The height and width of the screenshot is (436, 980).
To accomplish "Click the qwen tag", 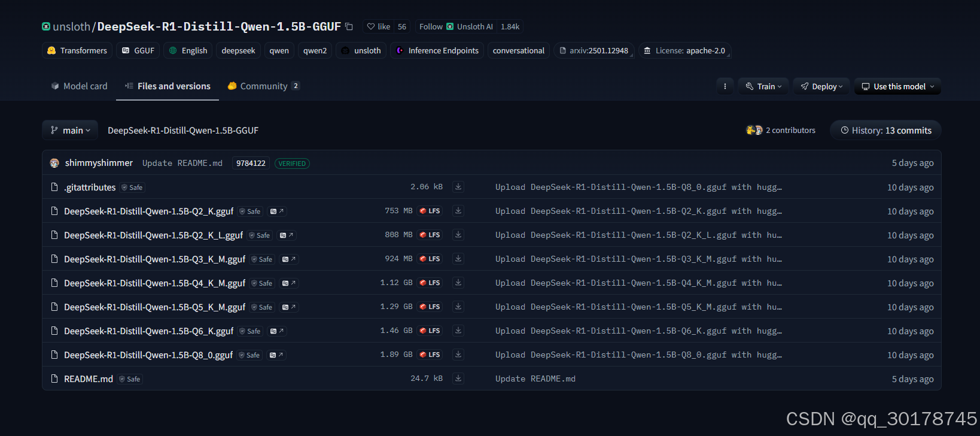I will 279,50.
